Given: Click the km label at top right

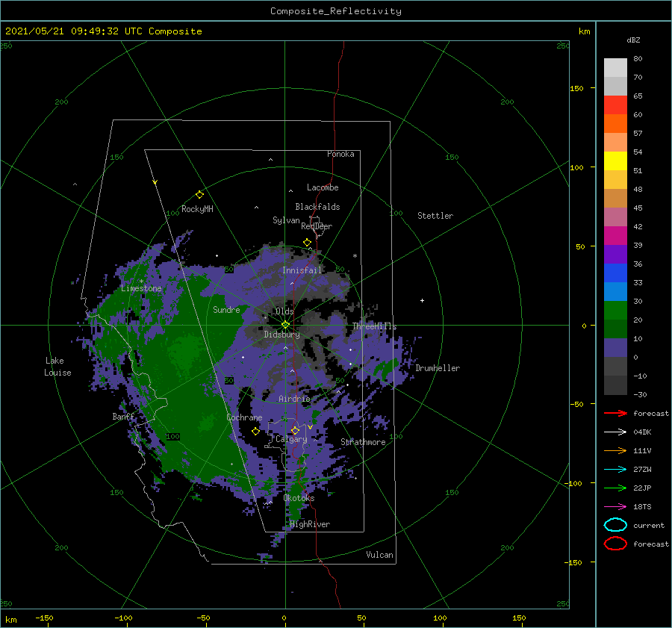Looking at the screenshot, I should click(x=585, y=31).
